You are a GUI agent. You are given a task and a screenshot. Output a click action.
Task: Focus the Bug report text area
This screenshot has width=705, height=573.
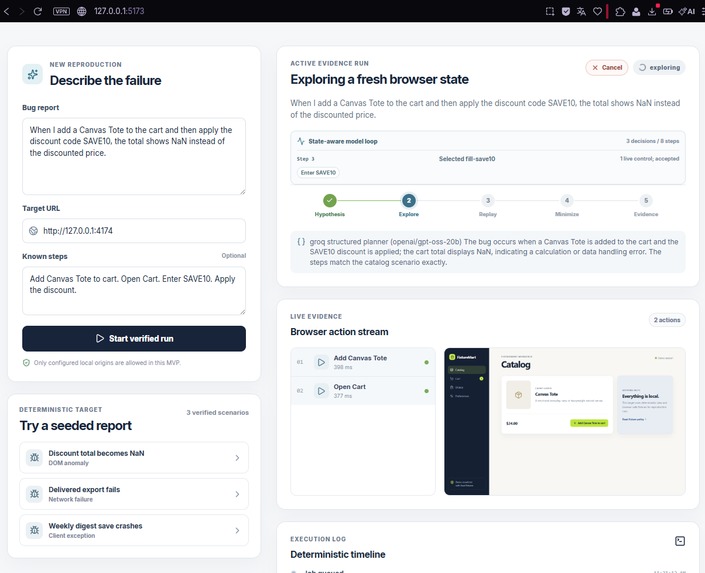(134, 156)
